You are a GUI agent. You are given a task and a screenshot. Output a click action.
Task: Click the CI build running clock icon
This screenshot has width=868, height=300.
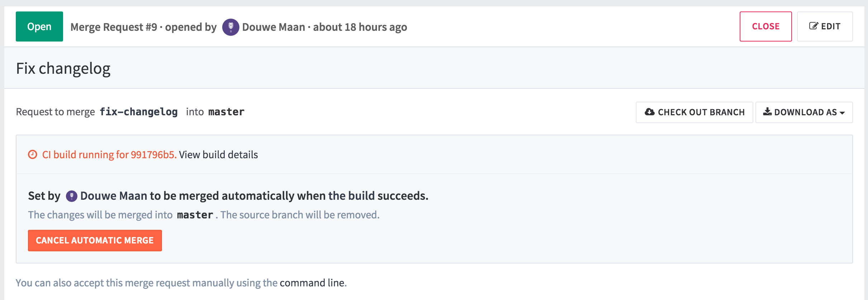[x=33, y=155]
